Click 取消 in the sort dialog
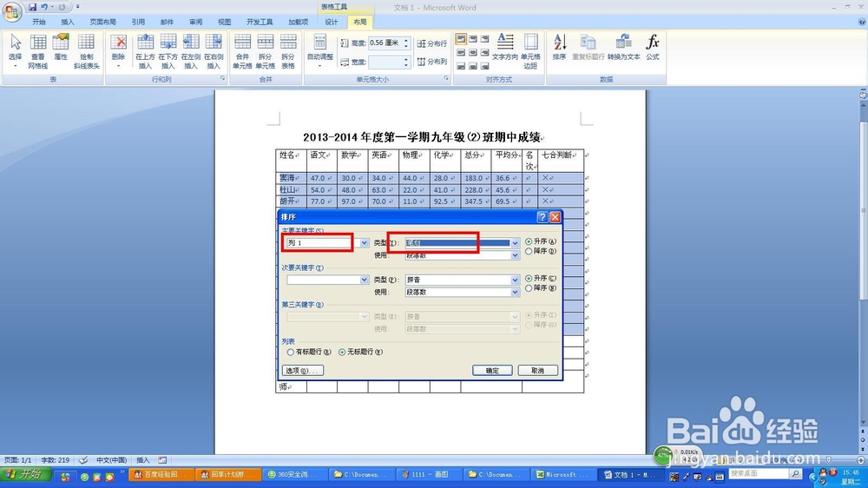 (x=537, y=371)
